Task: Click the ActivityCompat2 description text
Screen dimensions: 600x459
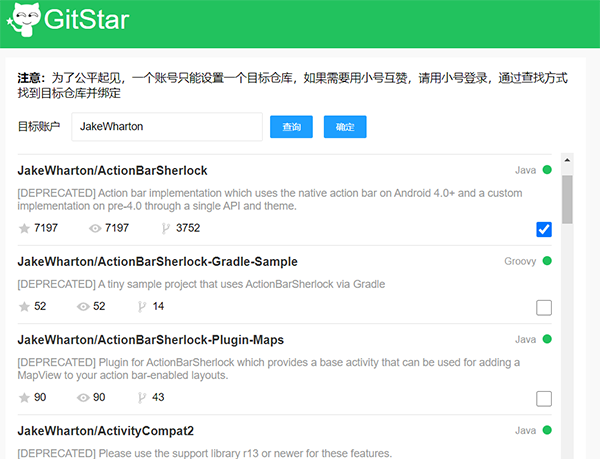Action: (205, 453)
